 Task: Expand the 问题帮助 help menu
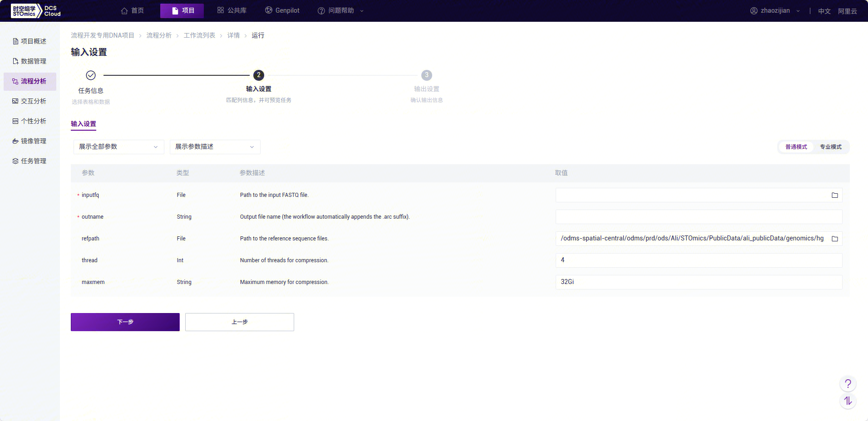[x=340, y=10]
